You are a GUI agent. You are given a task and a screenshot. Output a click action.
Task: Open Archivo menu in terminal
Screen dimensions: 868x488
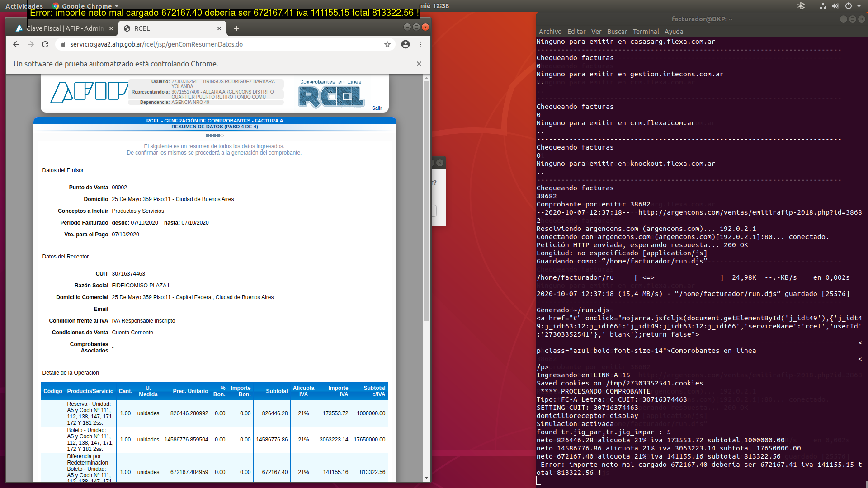(x=550, y=32)
